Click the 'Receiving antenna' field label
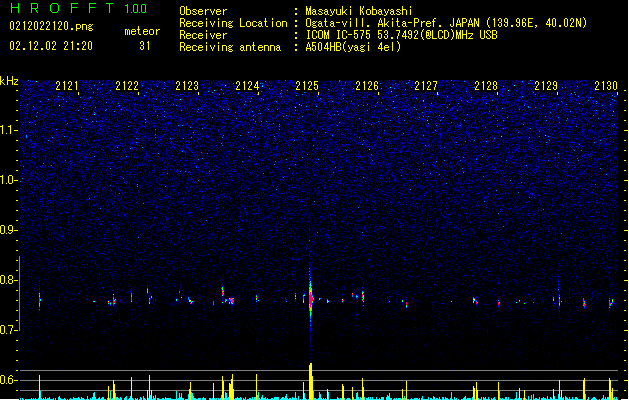 coord(230,47)
